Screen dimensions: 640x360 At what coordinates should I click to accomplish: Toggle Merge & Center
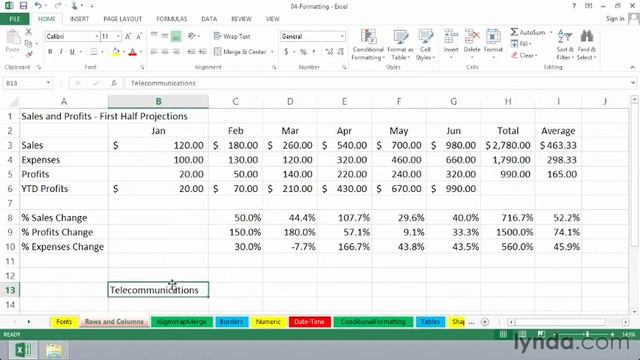coord(240,51)
